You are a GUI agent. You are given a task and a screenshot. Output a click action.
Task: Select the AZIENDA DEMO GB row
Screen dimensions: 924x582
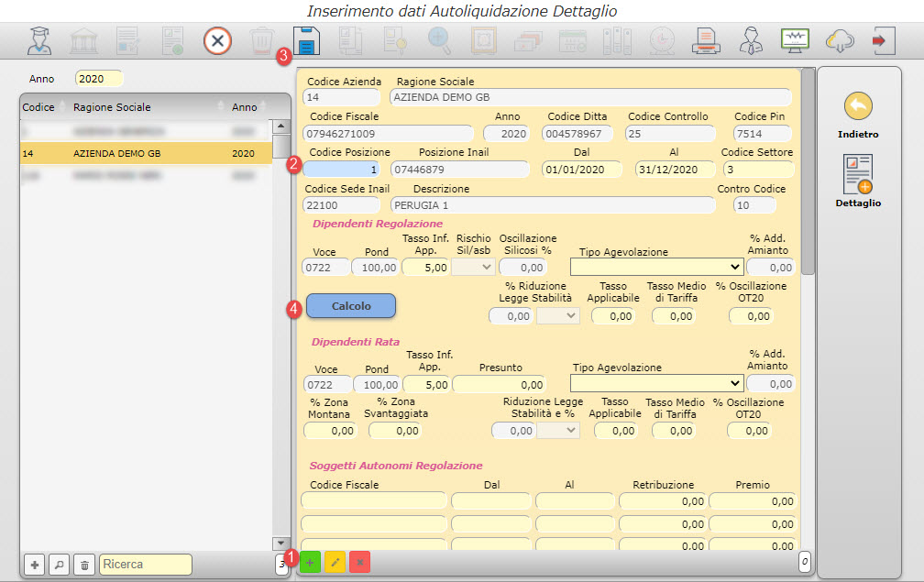click(146, 153)
